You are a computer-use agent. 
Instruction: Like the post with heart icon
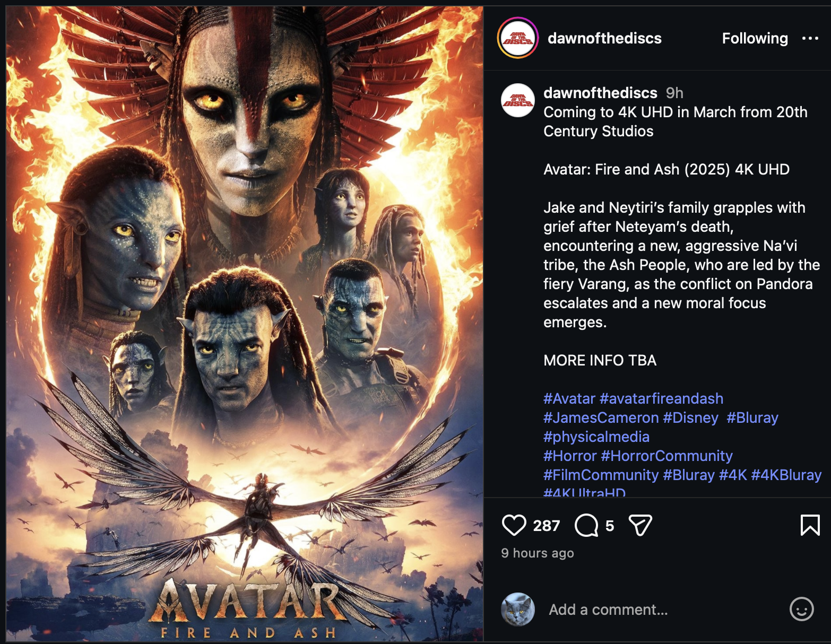pos(514,525)
